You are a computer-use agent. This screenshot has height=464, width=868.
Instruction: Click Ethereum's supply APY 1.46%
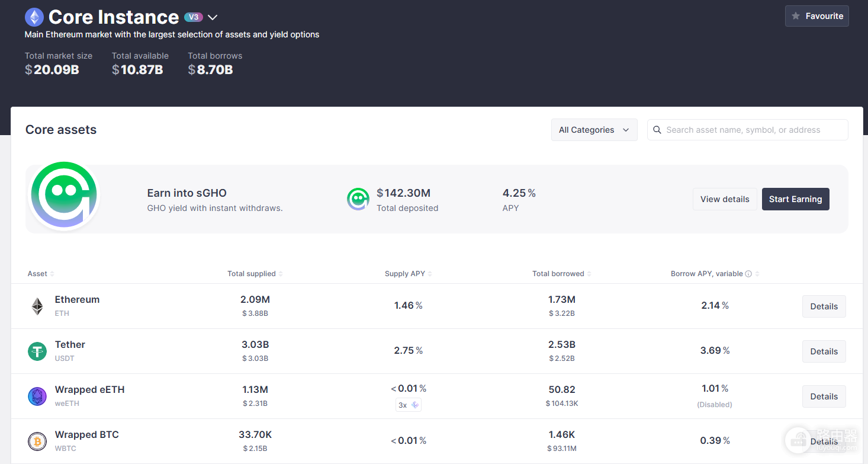409,306
